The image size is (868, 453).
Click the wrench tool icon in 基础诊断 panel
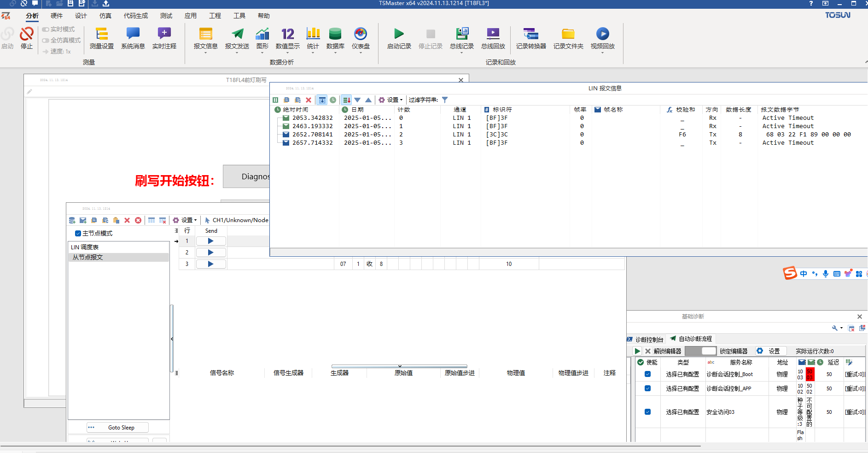835,328
